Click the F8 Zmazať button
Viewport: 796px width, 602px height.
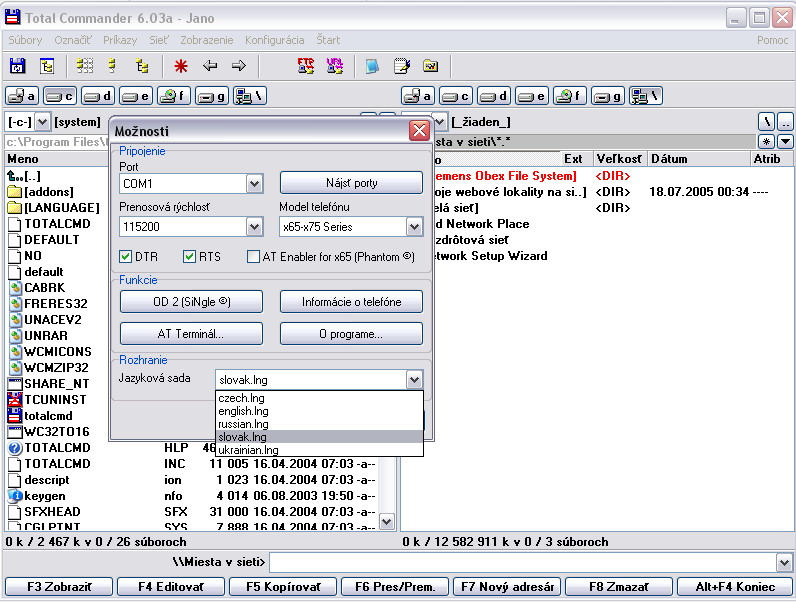(619, 587)
